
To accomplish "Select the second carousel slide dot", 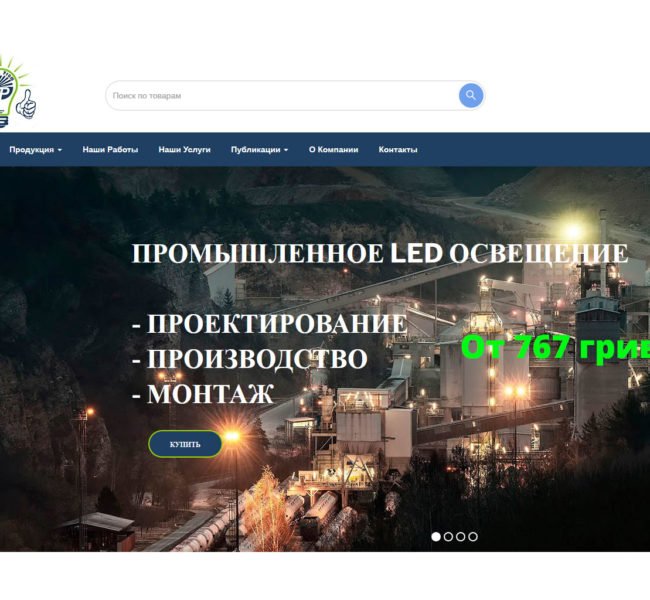I will (448, 537).
